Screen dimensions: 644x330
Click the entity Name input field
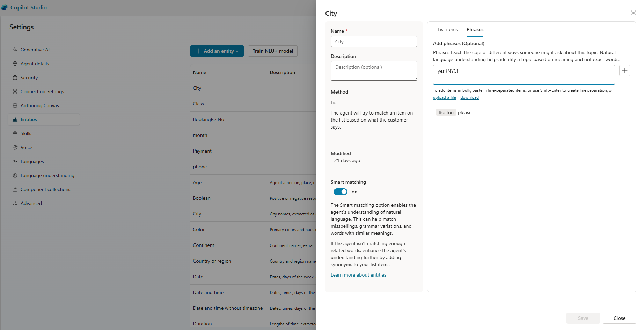coord(374,42)
